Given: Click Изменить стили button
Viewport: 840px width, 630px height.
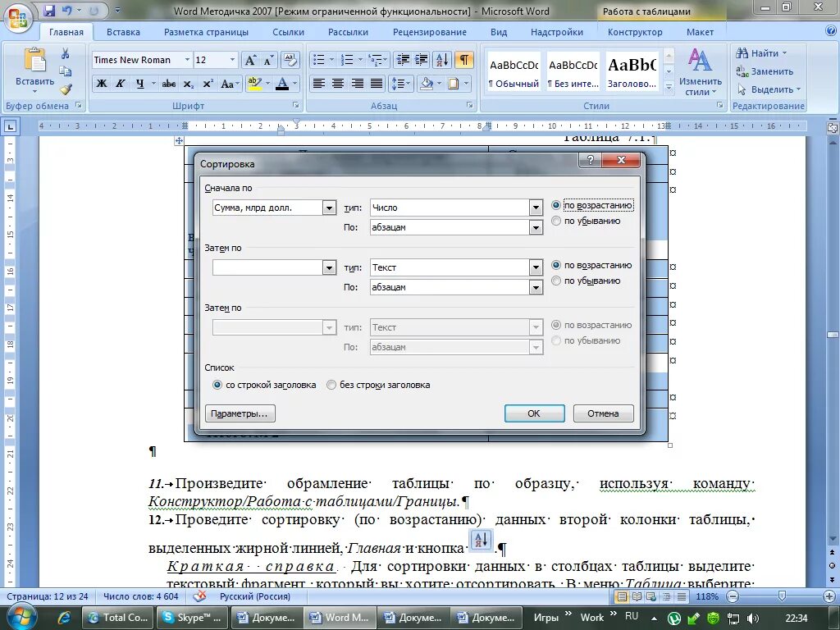Looking at the screenshot, I should click(x=701, y=72).
